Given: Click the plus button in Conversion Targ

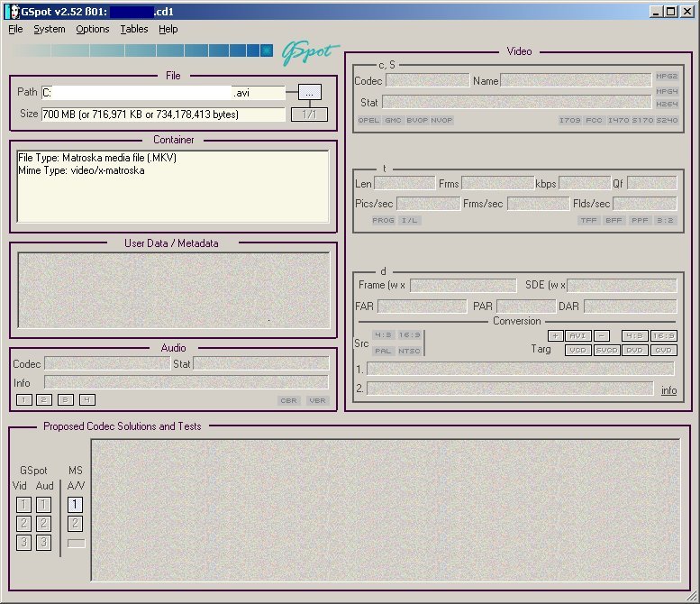Looking at the screenshot, I should coord(555,336).
